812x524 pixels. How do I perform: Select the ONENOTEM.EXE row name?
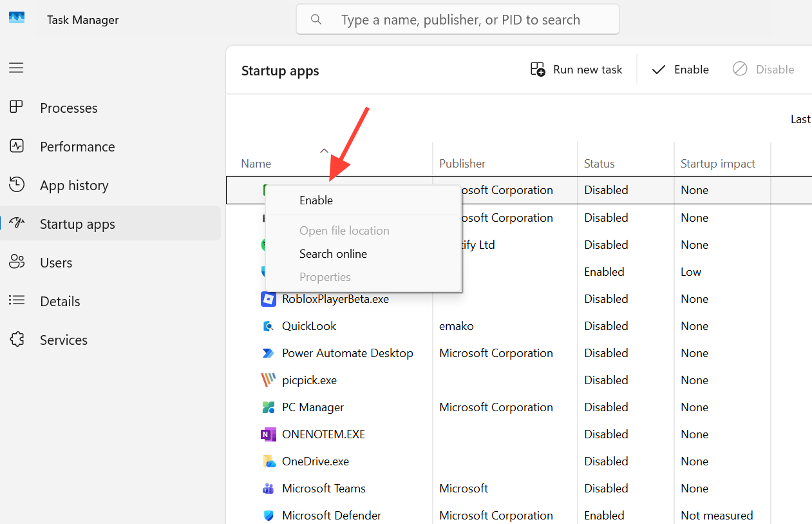pos(324,434)
